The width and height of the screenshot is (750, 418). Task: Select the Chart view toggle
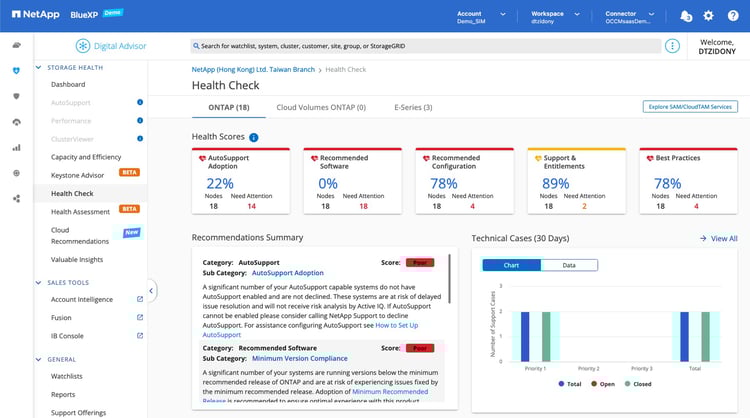(511, 265)
